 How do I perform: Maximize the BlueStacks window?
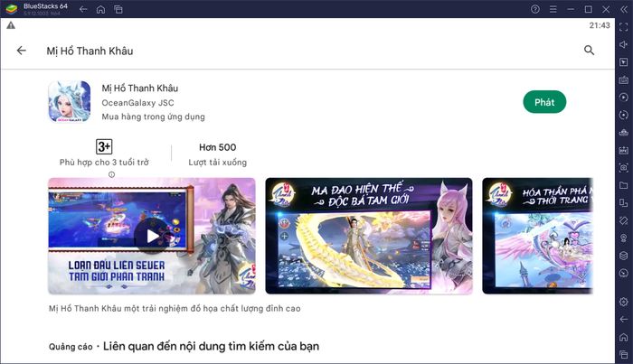pyautogui.click(x=589, y=9)
